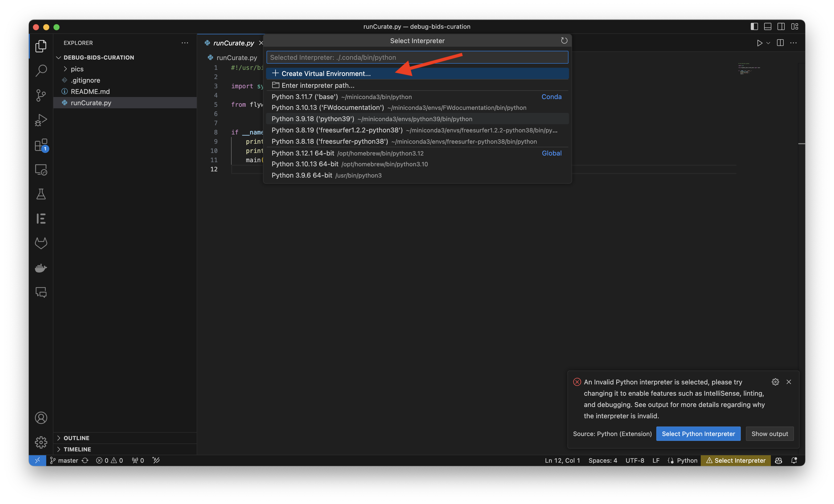Screen dimensions: 834x504
Task: Select runCurate.py in the explorer tree
Action: click(x=125, y=103)
